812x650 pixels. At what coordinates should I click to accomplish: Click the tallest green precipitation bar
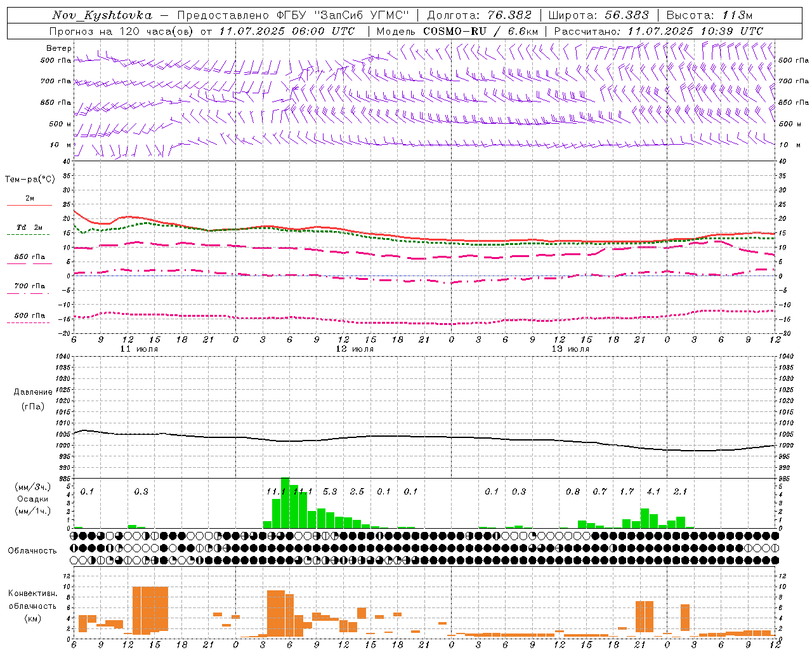point(285,503)
